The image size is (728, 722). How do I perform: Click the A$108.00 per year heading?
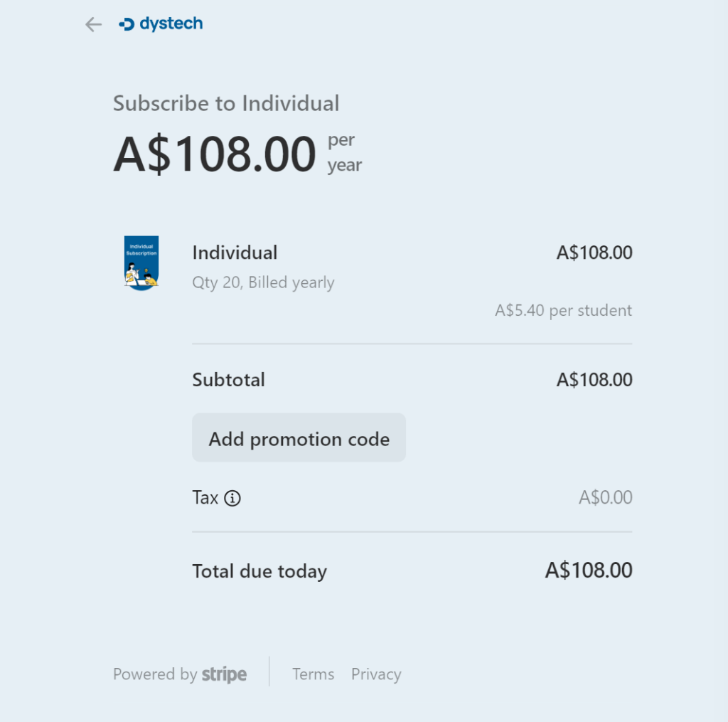(x=237, y=154)
